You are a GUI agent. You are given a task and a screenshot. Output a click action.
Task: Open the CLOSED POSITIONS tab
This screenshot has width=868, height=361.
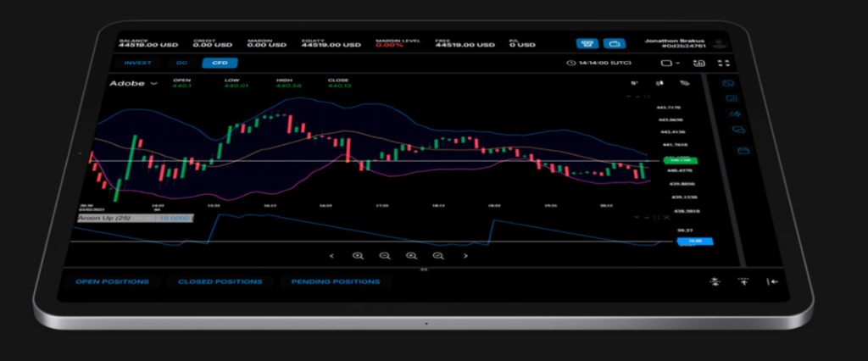click(220, 282)
